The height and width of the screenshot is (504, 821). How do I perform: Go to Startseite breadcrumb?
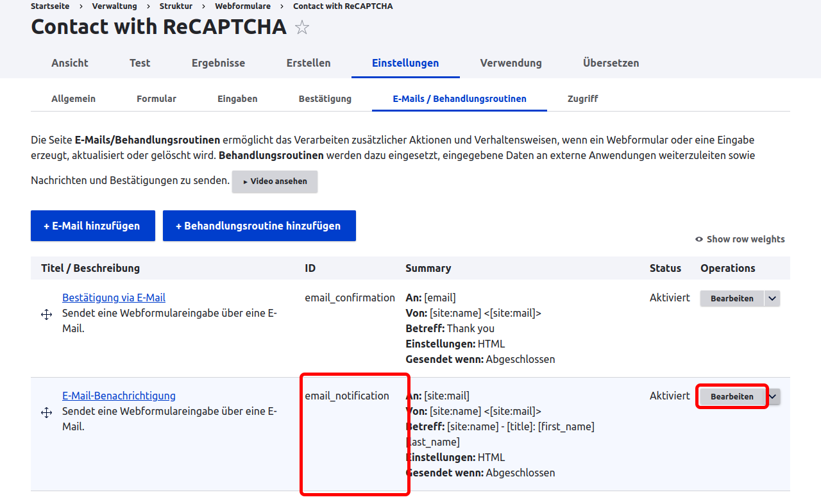point(51,6)
